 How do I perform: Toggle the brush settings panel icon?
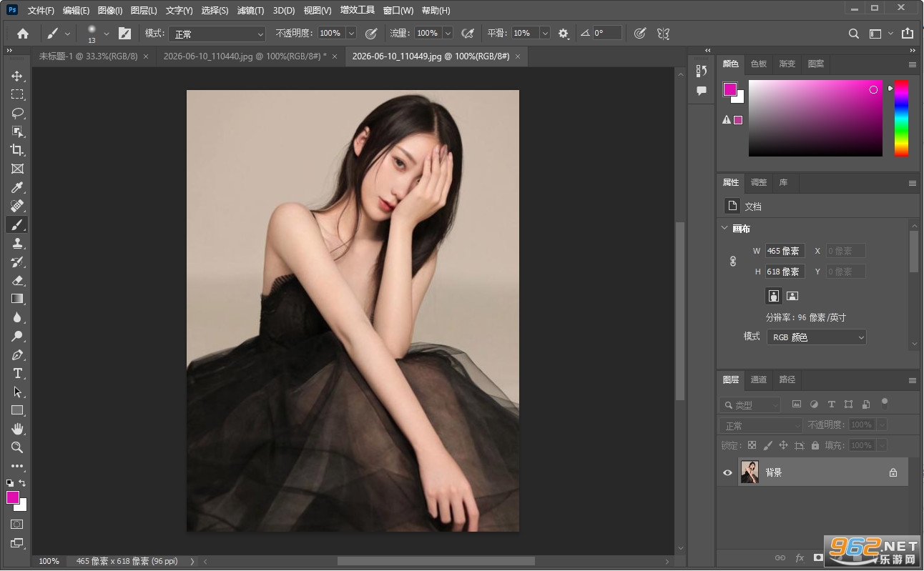[124, 33]
